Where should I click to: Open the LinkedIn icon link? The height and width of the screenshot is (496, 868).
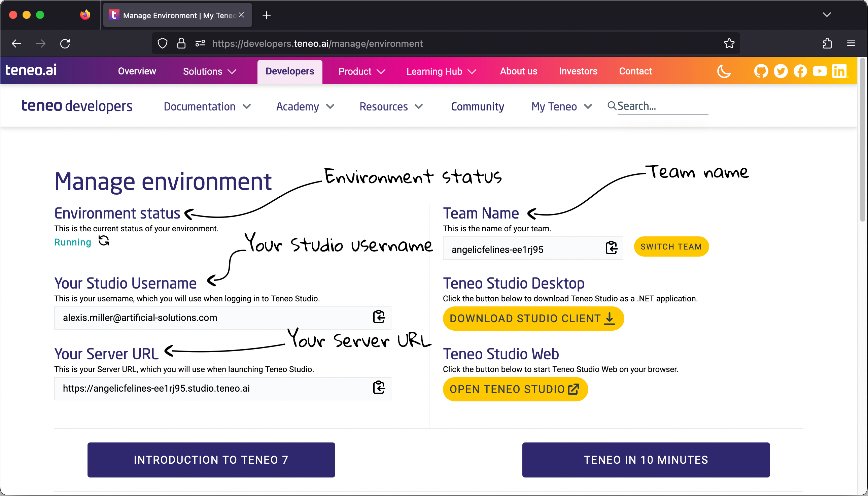point(839,71)
